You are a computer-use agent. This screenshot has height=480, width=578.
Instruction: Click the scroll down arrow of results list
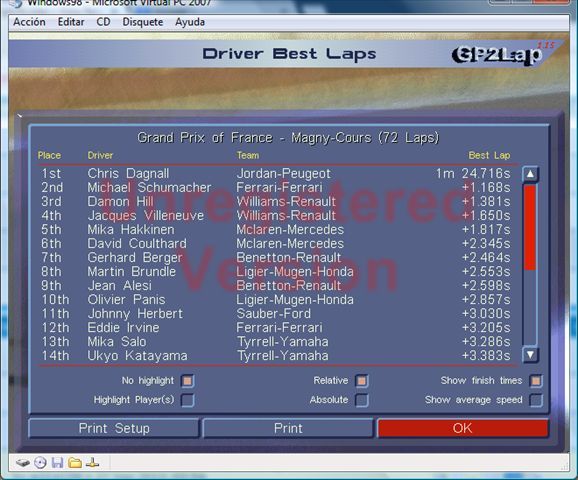tap(530, 355)
